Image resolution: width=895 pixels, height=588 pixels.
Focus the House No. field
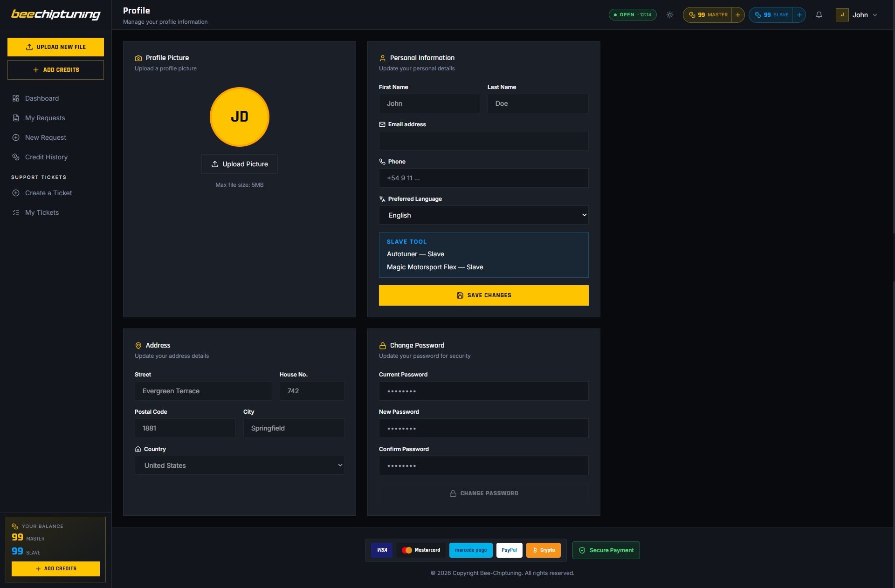click(x=312, y=391)
